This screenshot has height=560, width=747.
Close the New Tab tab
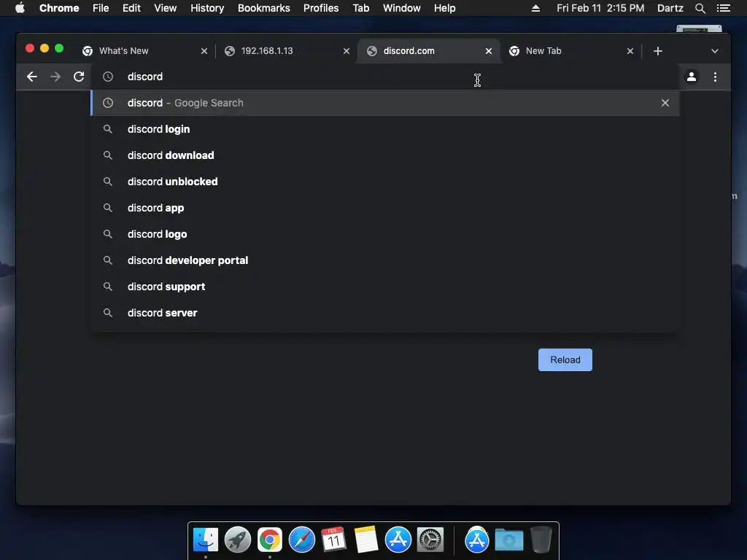pos(630,51)
